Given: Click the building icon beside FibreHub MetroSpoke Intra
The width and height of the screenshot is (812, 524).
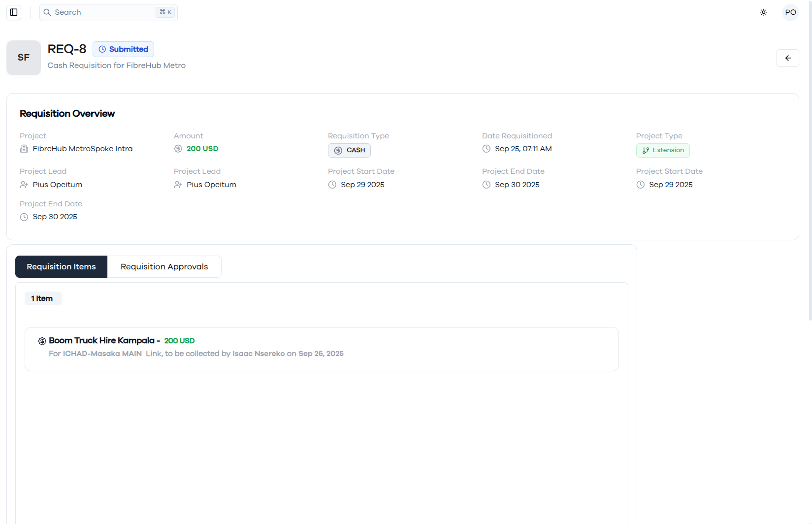Looking at the screenshot, I should (x=24, y=149).
